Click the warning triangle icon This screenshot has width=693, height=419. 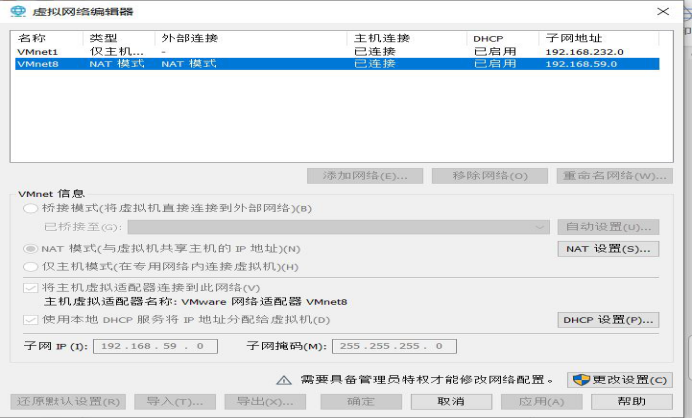(x=284, y=380)
